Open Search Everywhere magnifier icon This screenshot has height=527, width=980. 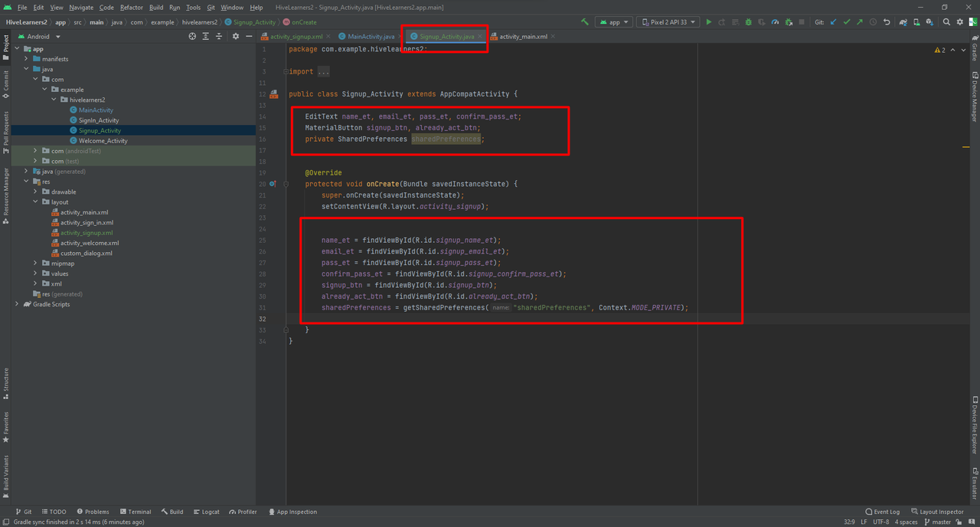946,22
